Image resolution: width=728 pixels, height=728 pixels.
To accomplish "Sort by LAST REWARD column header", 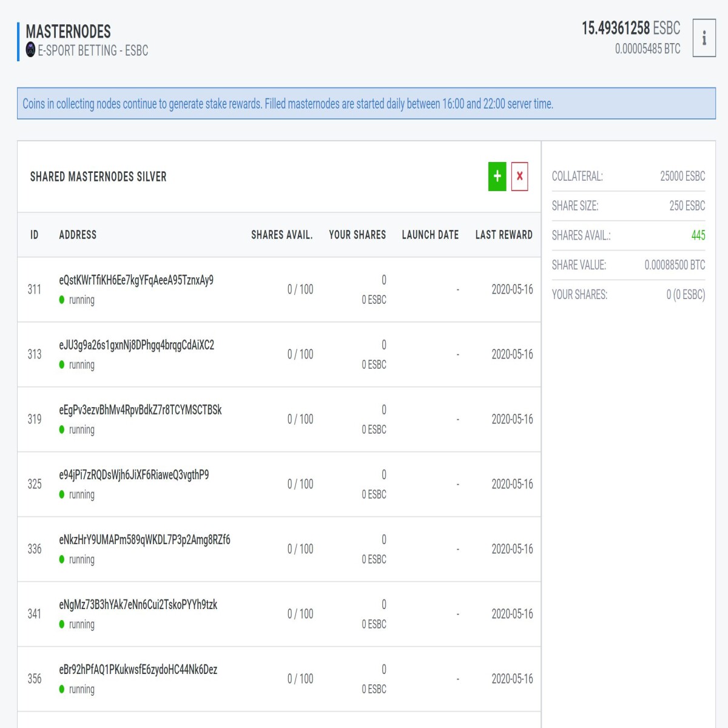I will point(504,235).
